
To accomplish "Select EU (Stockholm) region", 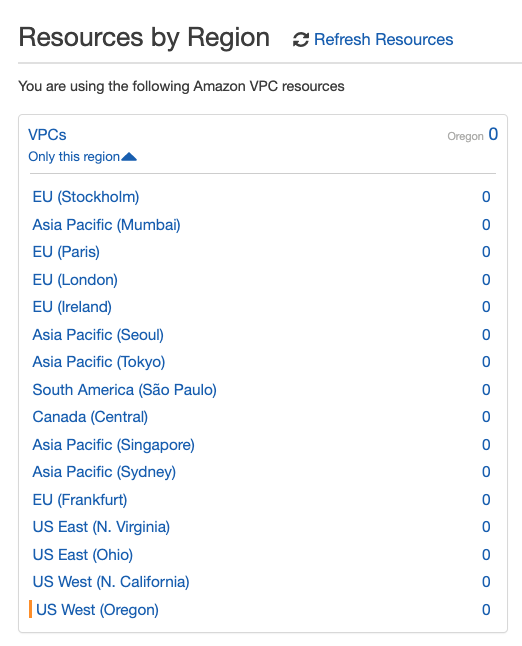I will tap(86, 197).
